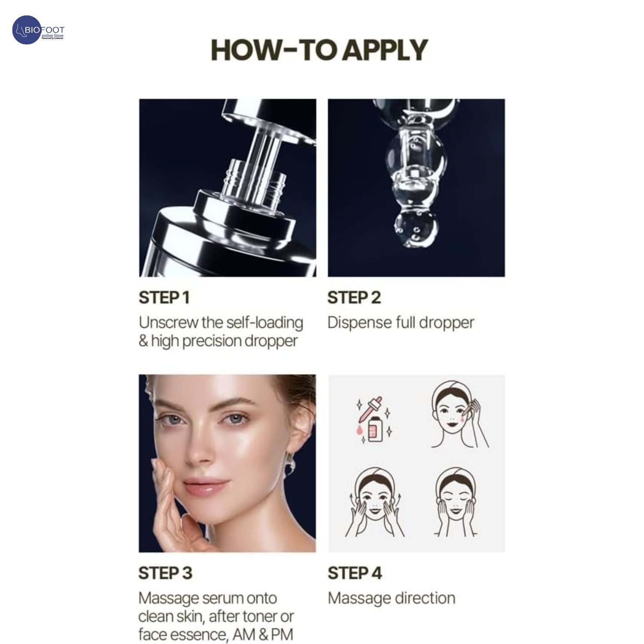This screenshot has width=644, height=644.
Task: Open the woman touching her cheek photo
Action: tap(227, 463)
